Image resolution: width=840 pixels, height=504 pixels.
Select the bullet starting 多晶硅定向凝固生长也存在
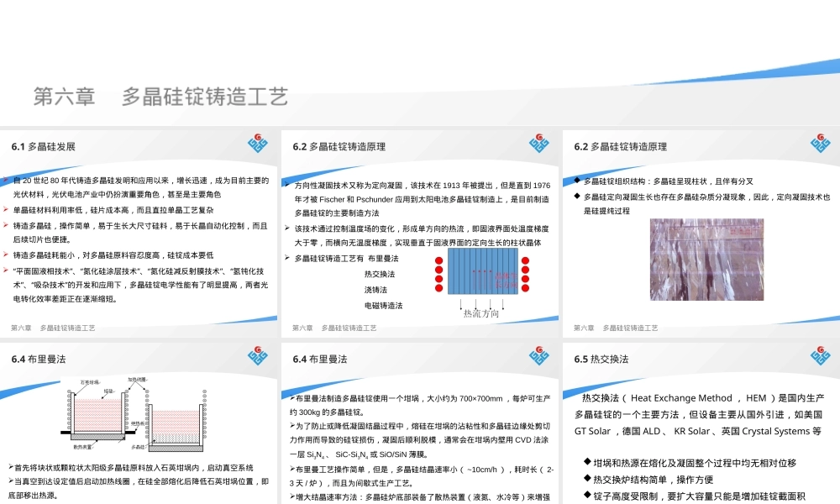tap(701, 203)
